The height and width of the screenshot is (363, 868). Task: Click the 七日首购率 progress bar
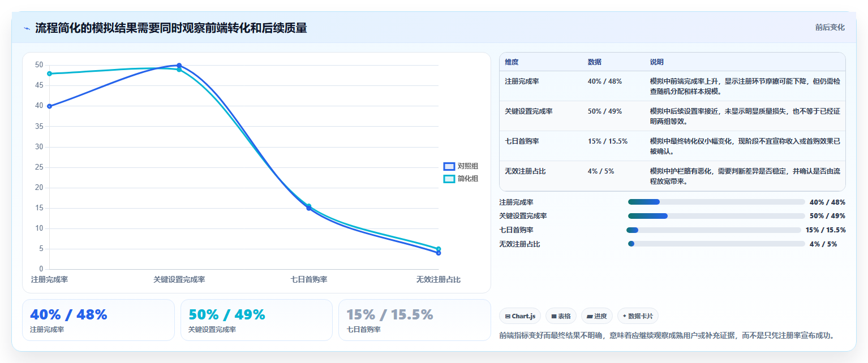[x=714, y=230]
